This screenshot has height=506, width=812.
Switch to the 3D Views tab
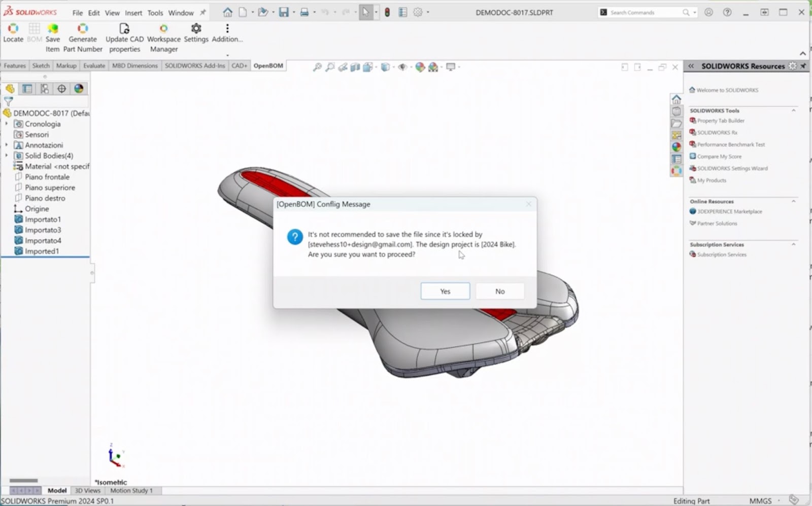coord(88,490)
